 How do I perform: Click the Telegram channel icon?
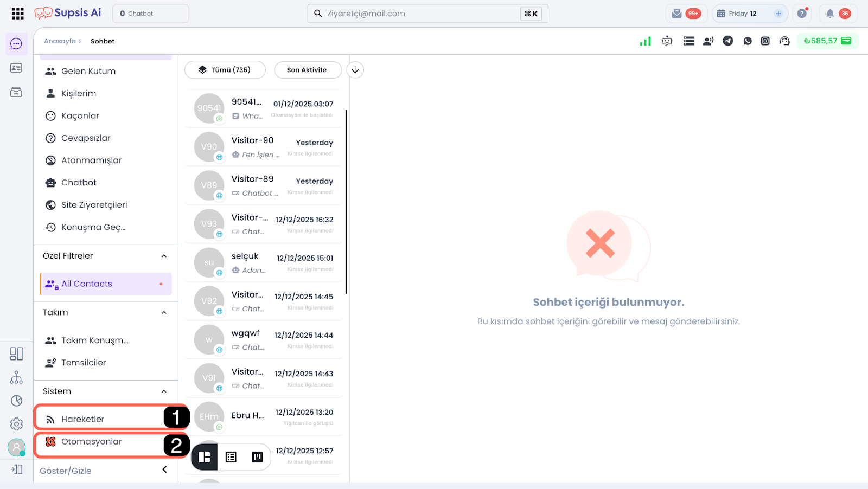point(728,41)
